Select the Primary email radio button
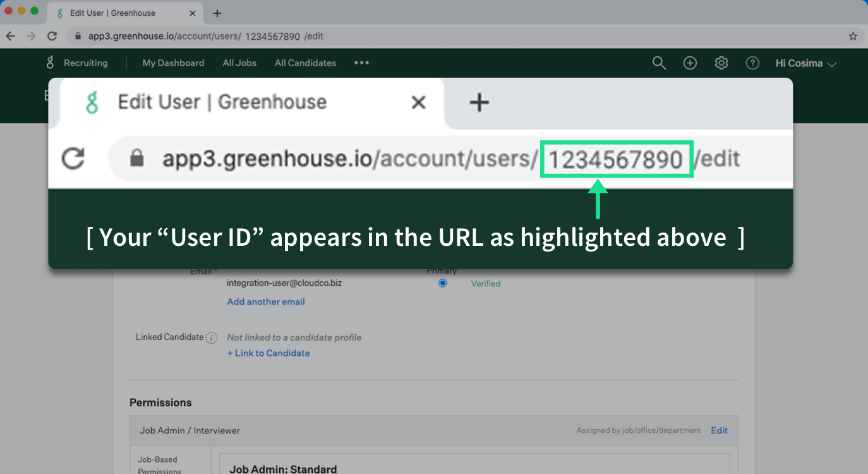868x474 pixels. tap(442, 283)
